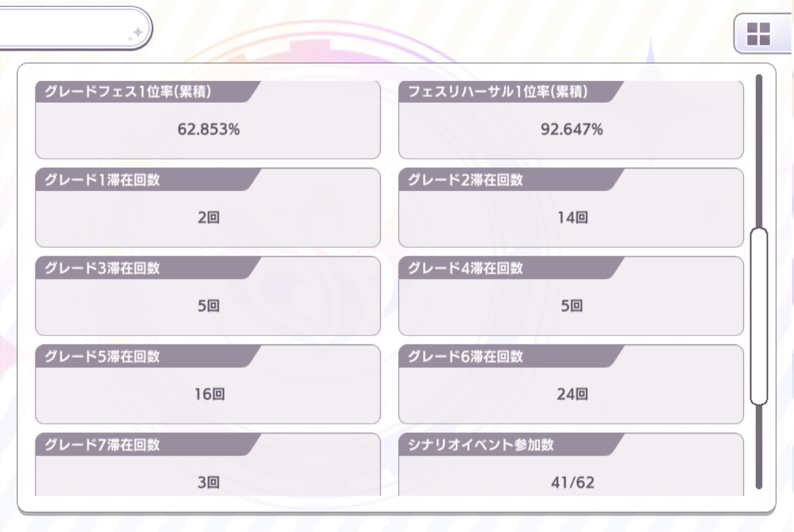Screen dimensions: 794x532
Task: Tap the グレード4滞在回数 card
Action: (x=571, y=296)
